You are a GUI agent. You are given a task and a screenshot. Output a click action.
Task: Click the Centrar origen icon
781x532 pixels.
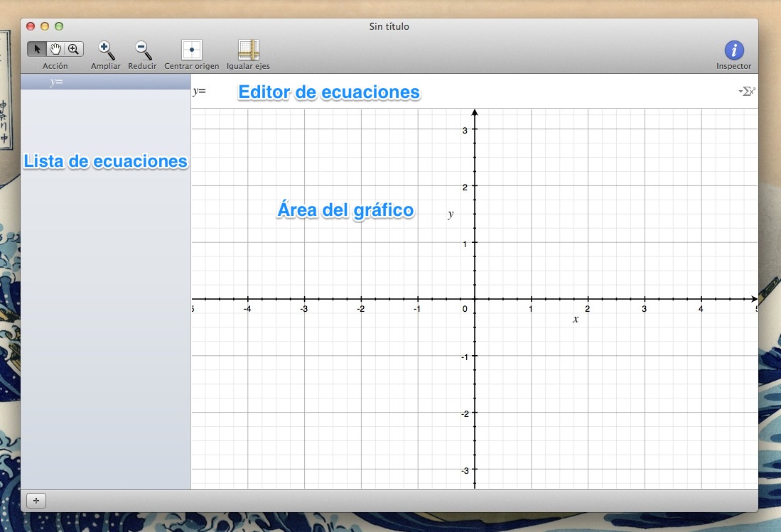click(x=190, y=49)
